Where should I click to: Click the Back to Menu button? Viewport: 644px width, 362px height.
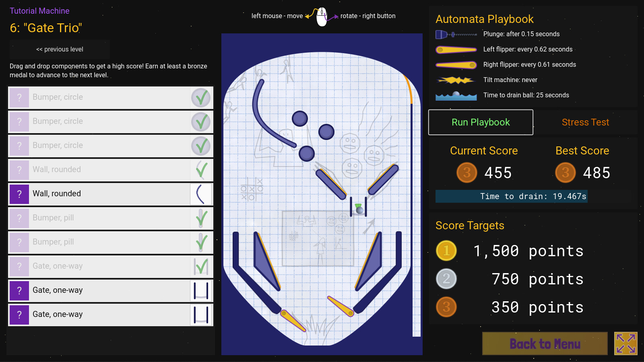coord(545,344)
